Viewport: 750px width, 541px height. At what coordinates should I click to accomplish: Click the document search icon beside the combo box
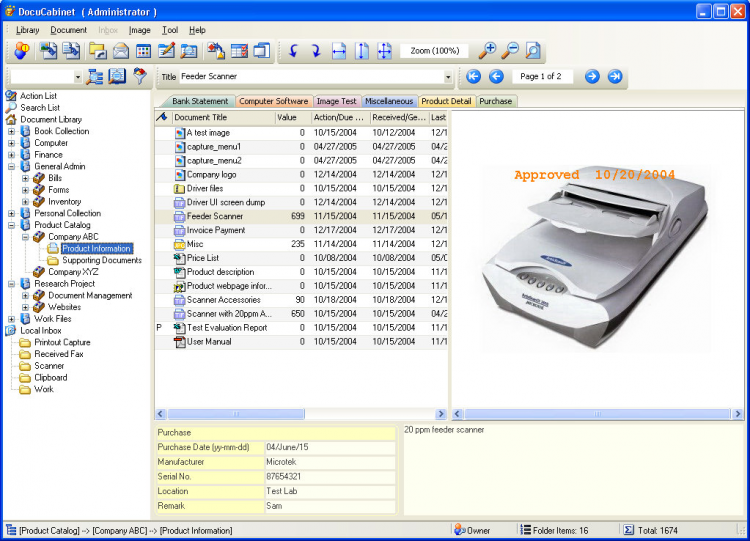117,77
